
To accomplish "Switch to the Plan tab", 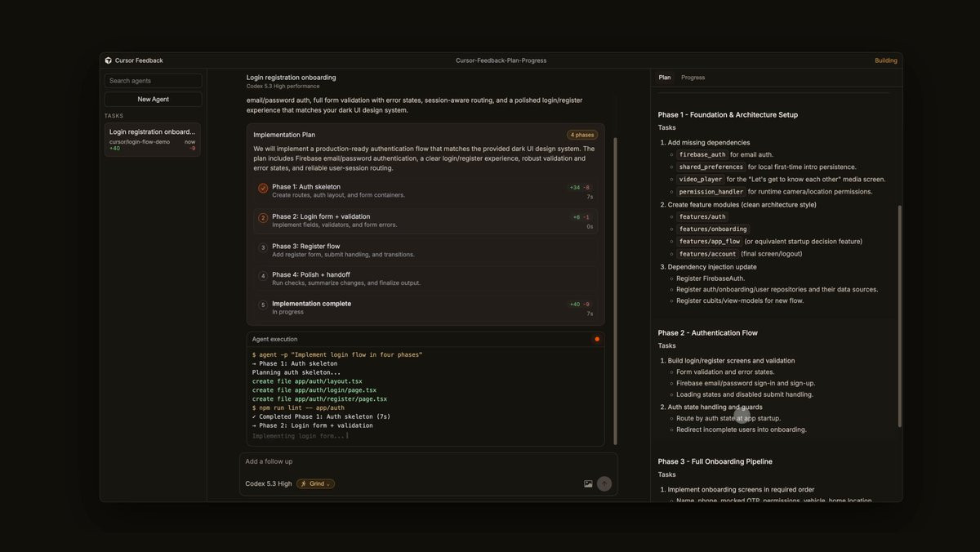I will [665, 78].
